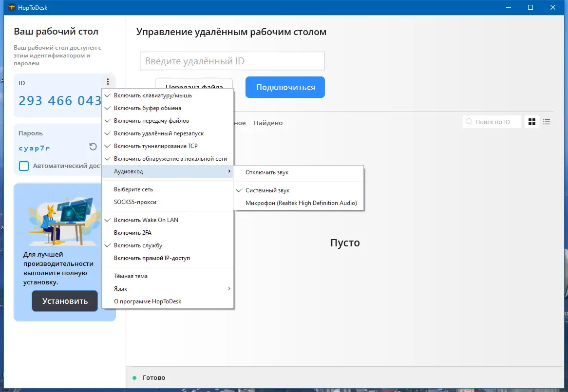Click the search magnifier icon
The width and height of the screenshot is (568, 392).
click(469, 122)
